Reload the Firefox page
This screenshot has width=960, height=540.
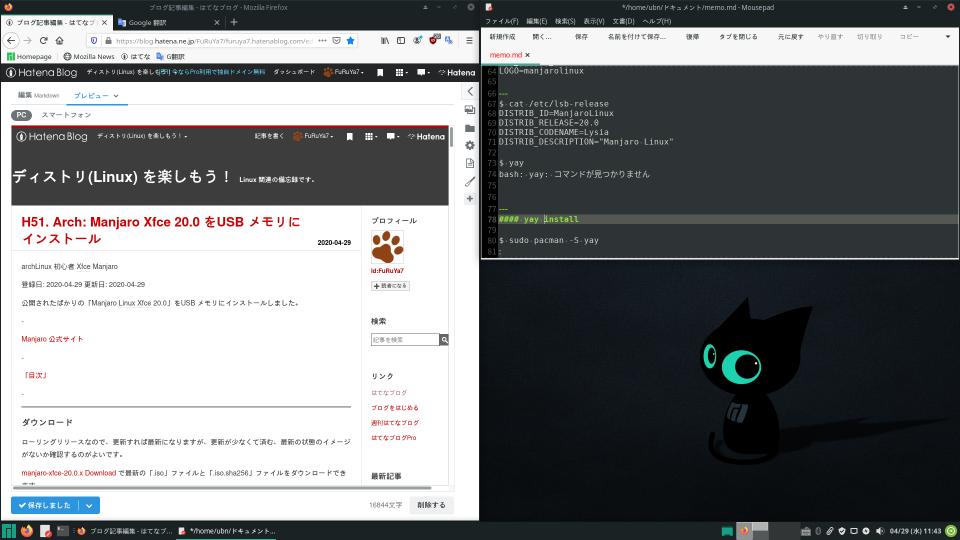tap(43, 40)
